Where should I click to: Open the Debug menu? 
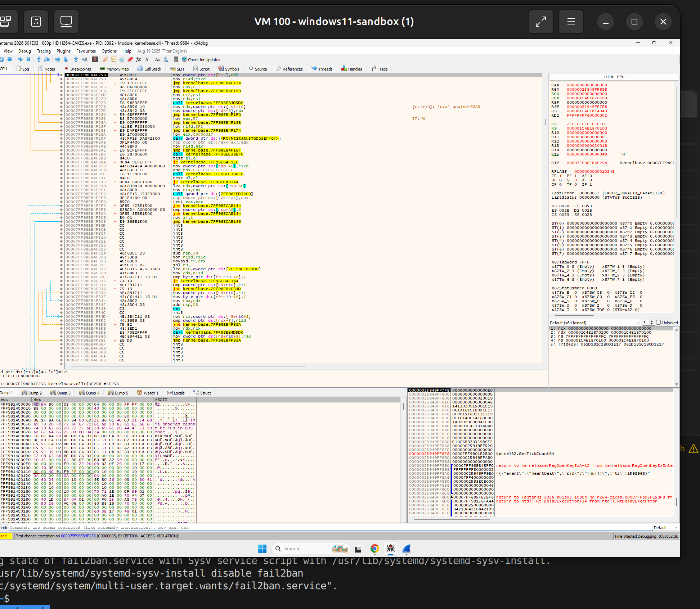[24, 51]
